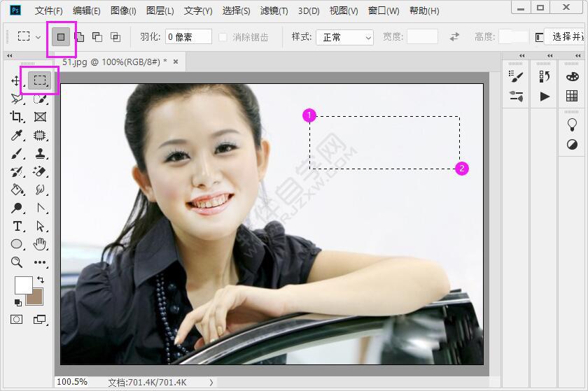Select the Ellipse shape tool
The height and width of the screenshot is (391, 588).
click(x=17, y=244)
